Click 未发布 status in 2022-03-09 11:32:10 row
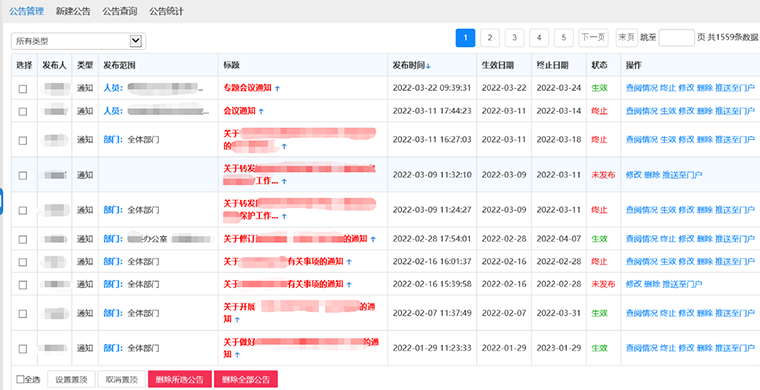Viewport: 760px width, 390px height. 603,175
